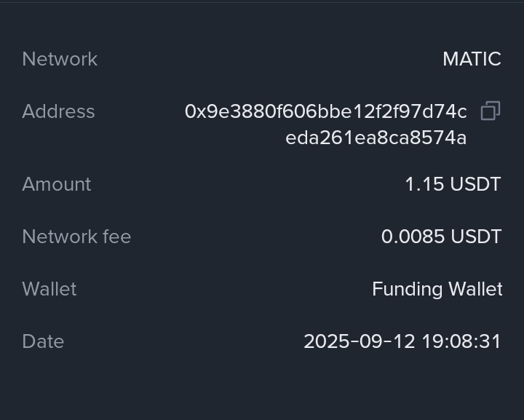Screen dimensions: 524x420
Task: Click the Address field label
Action: point(58,111)
